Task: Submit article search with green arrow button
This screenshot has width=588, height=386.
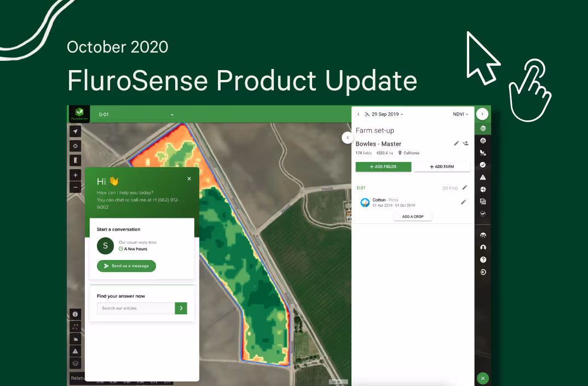Action: click(x=181, y=308)
